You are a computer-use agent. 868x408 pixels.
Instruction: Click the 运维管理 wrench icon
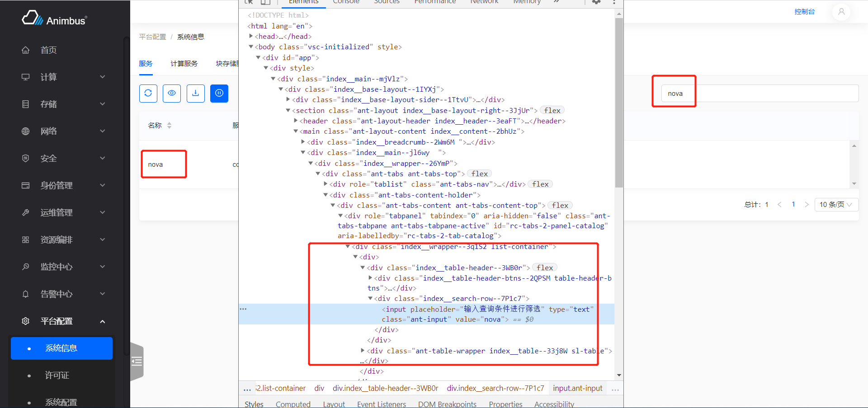tap(26, 213)
